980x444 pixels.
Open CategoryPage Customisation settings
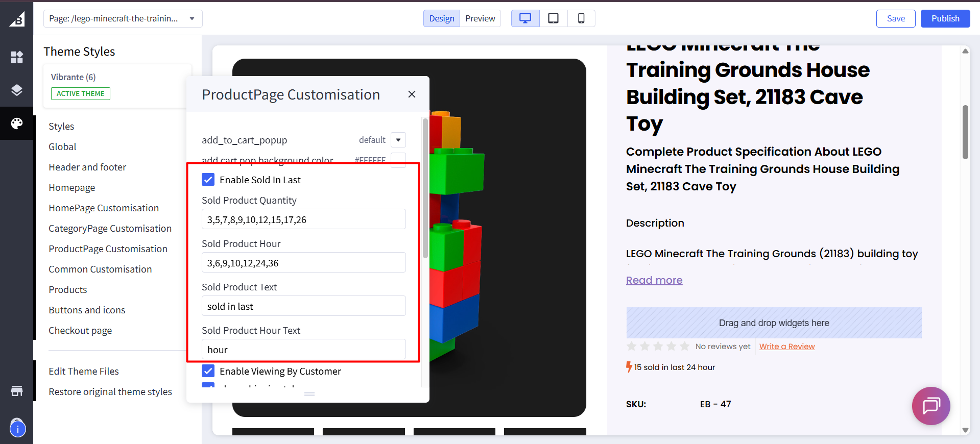coord(110,228)
